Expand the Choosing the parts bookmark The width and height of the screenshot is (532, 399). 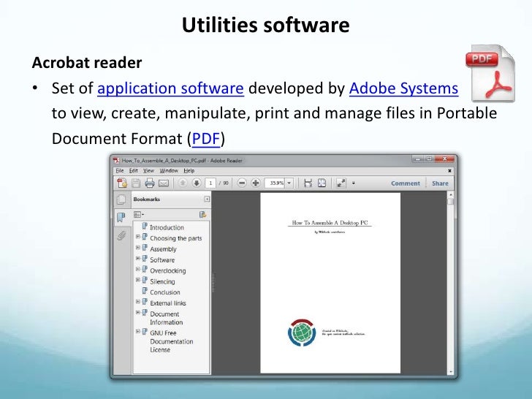(138, 237)
